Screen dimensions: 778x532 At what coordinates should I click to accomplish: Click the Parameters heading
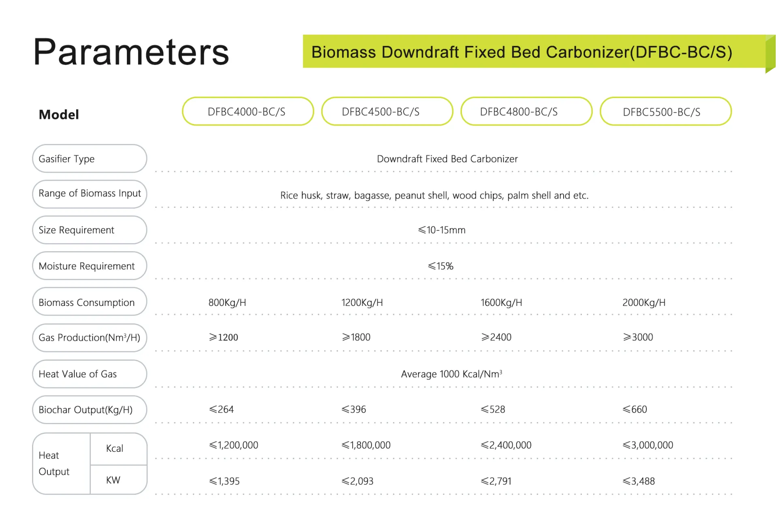click(x=131, y=52)
